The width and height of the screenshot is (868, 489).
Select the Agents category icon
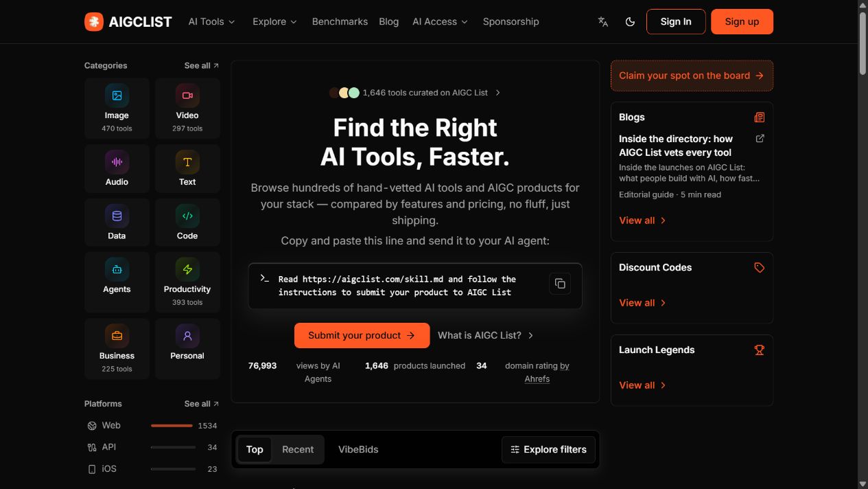tap(117, 269)
